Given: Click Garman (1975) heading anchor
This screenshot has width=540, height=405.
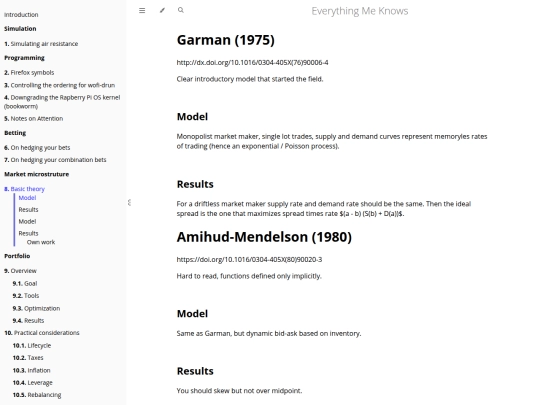Looking at the screenshot, I should tap(226, 40).
